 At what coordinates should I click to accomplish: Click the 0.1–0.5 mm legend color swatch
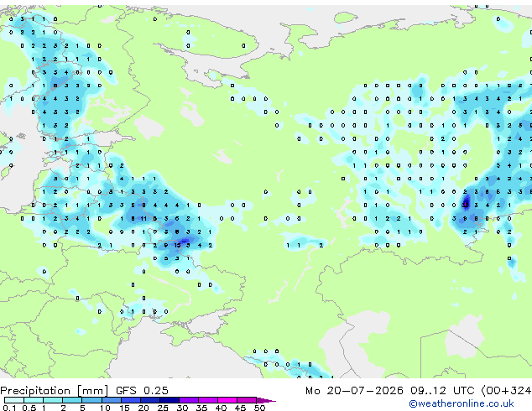coord(14,400)
